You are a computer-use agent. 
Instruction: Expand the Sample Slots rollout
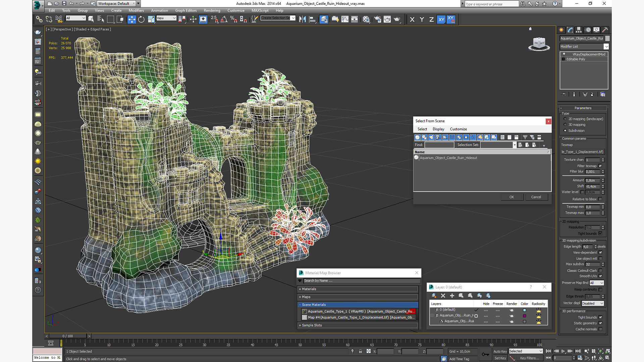[358, 325]
